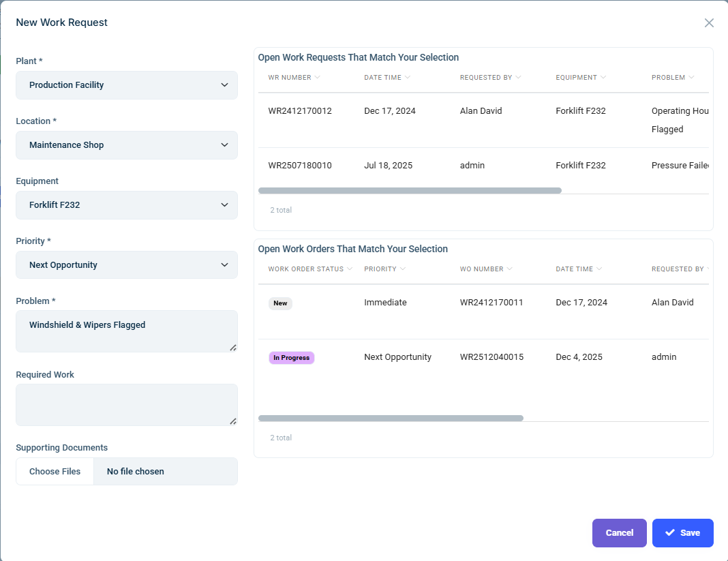This screenshot has height=561, width=728.
Task: Click the sort chevron beside Equipment column
Action: point(603,78)
